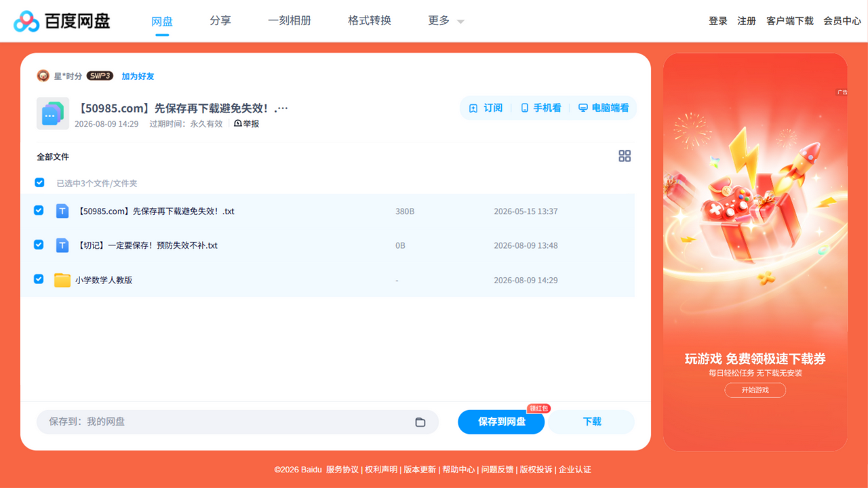Click the 下载 button
Screen dimensions: 868x488
pyautogui.click(x=592, y=422)
